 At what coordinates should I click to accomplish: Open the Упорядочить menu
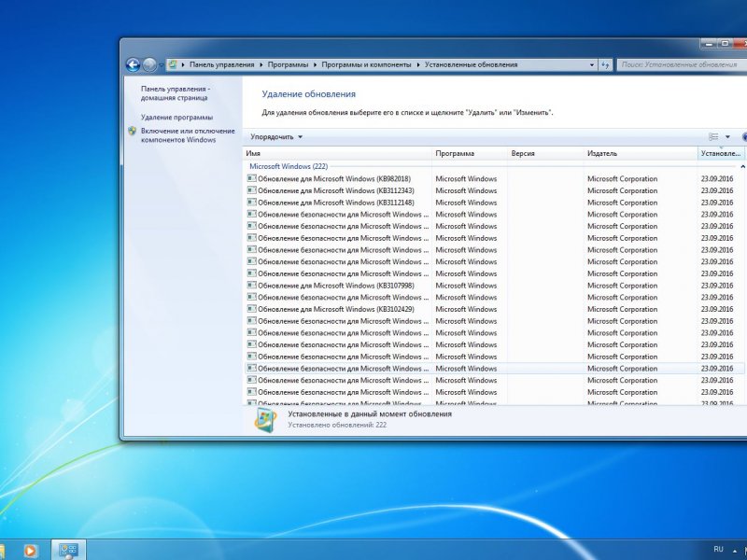(276, 137)
